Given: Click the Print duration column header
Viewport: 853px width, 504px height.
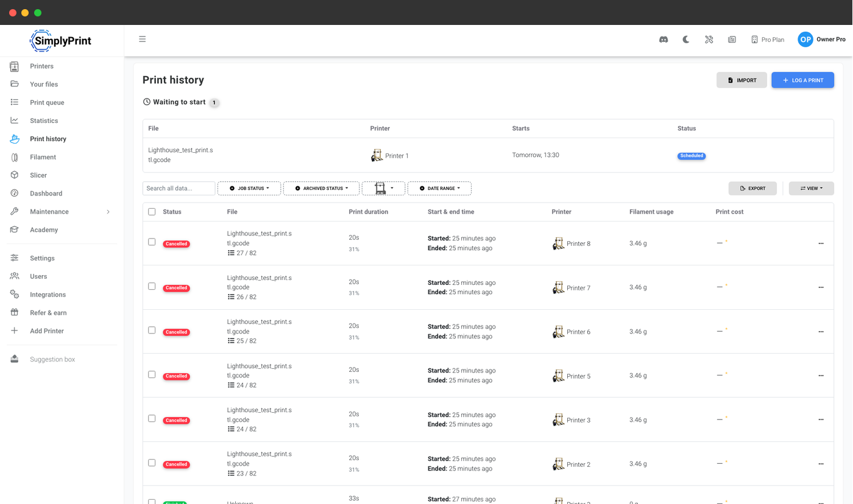Looking at the screenshot, I should (x=368, y=212).
